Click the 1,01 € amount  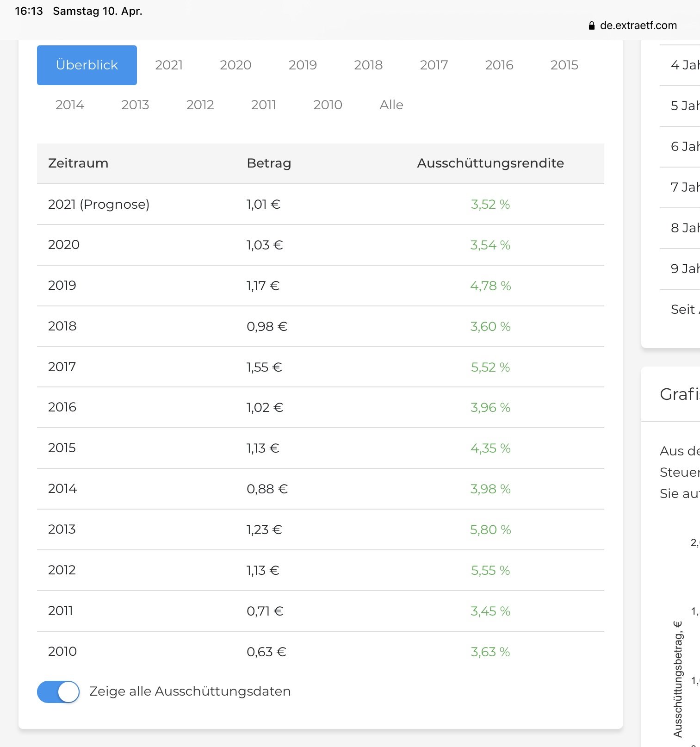(x=263, y=205)
